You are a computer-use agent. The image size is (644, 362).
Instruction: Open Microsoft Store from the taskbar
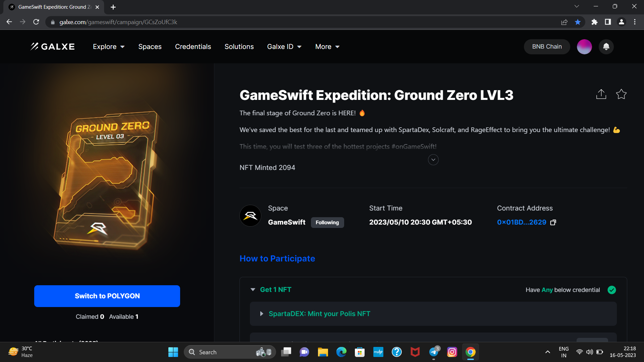coord(360,352)
